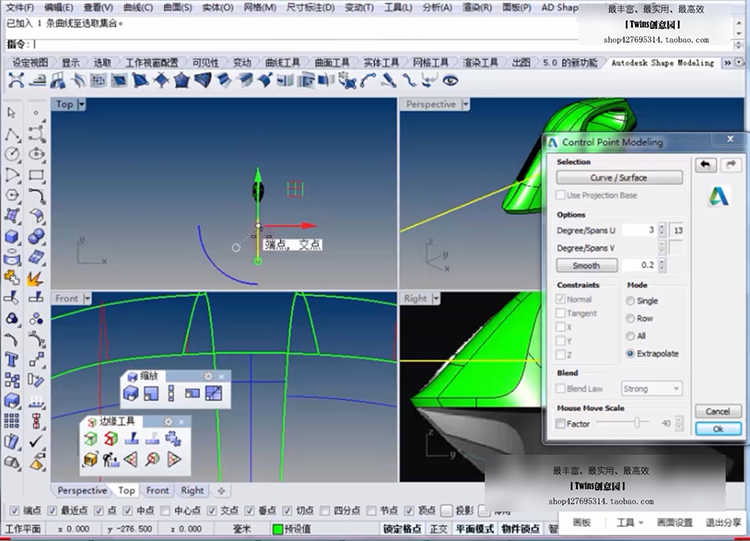
Task: Click the explode tool icon in left toolbar
Action: (36, 277)
